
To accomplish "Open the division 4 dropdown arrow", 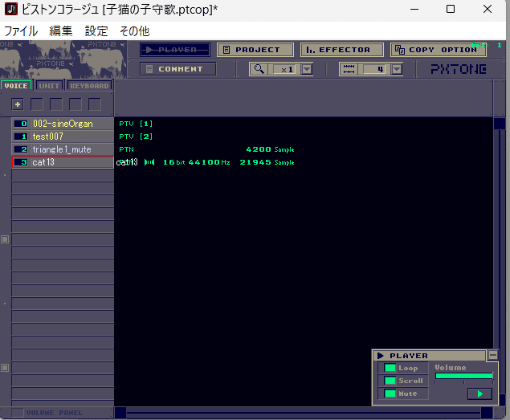I will click(397, 69).
